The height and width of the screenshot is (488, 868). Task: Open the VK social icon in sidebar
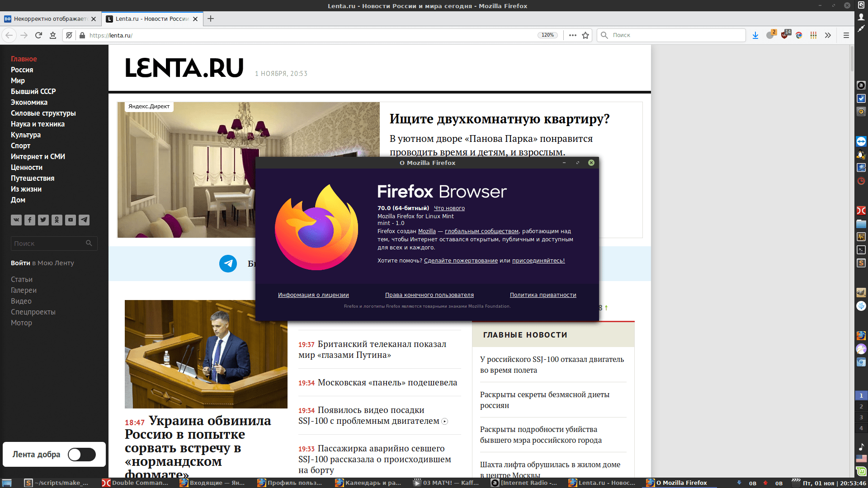pos(16,220)
